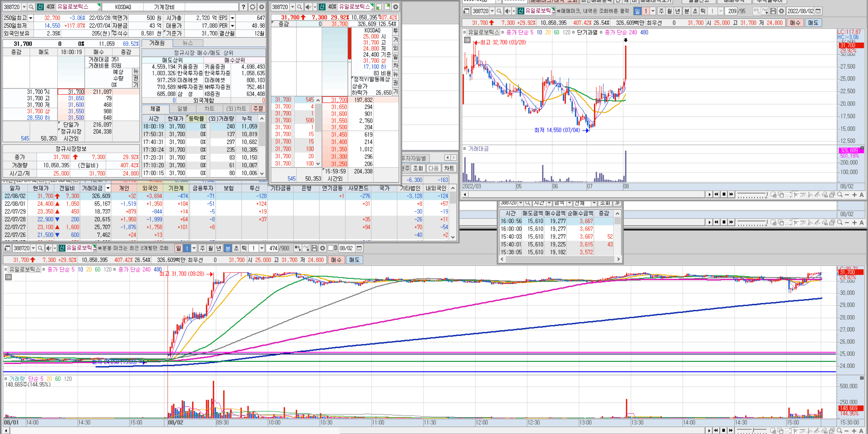
Task: Refresh the stock info panel
Action: pyautogui.click(x=253, y=7)
